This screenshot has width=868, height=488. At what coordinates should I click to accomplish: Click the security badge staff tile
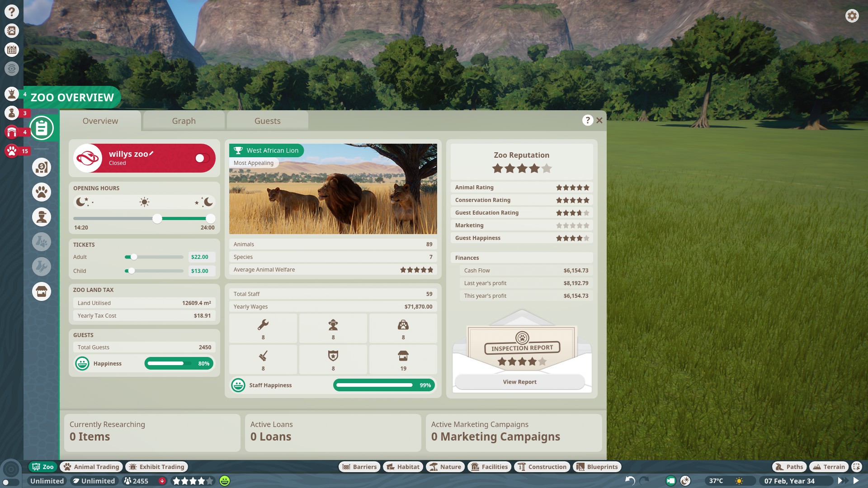pos(333,360)
